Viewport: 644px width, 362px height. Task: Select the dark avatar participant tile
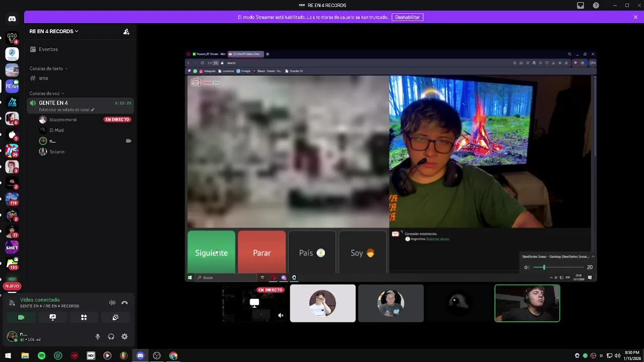click(459, 303)
